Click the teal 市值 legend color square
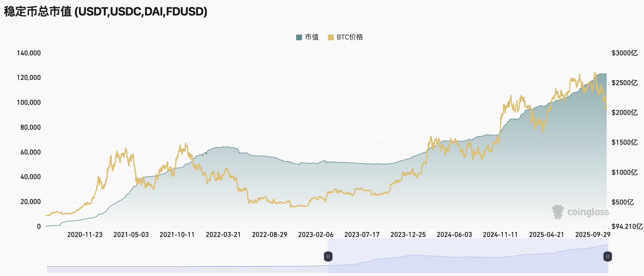644x276 pixels. [x=299, y=37]
